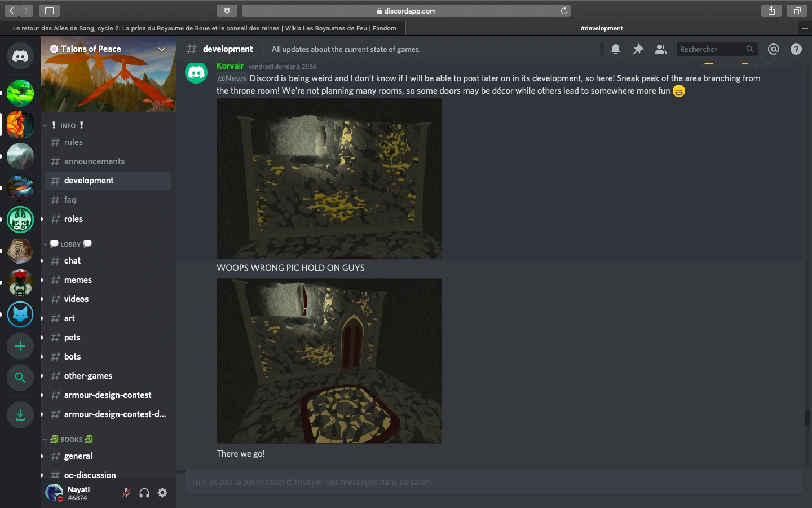Click the add server plus icon
This screenshot has height=508, width=812.
(x=20, y=346)
